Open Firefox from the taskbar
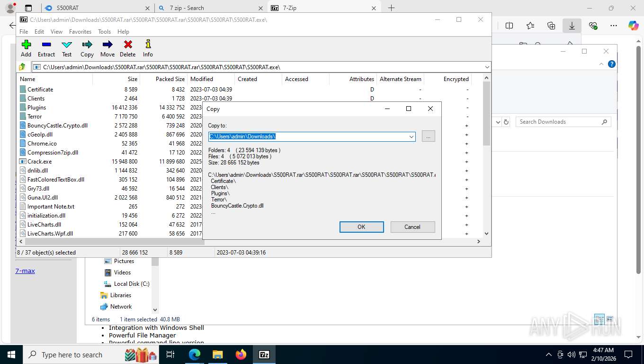Viewport: 644px width, 364px height. click(241, 355)
